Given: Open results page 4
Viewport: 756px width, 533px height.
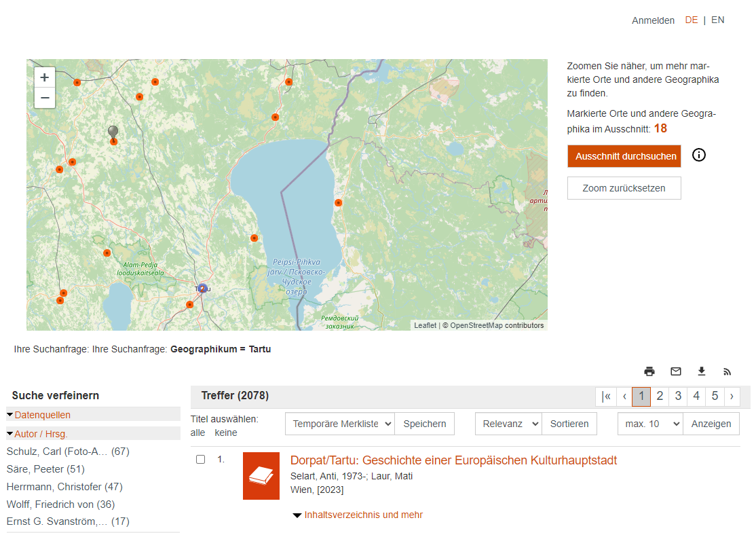Looking at the screenshot, I should (696, 396).
